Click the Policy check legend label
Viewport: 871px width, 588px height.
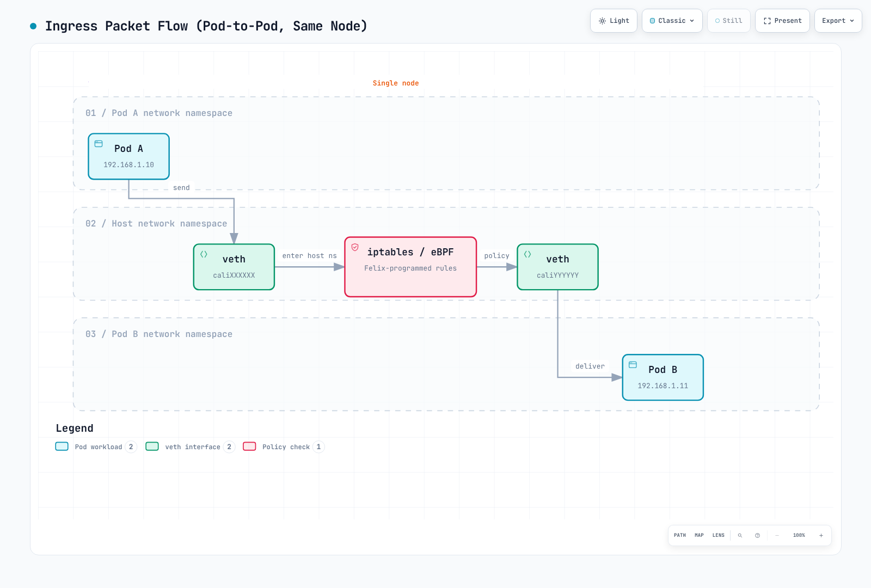pyautogui.click(x=286, y=447)
